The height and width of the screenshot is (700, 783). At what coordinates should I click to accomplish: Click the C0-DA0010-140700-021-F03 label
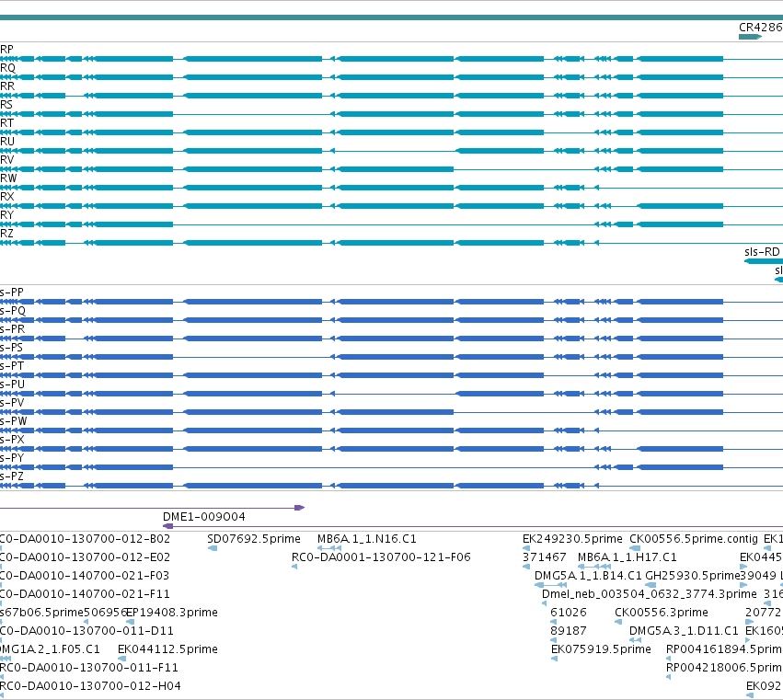(85, 576)
